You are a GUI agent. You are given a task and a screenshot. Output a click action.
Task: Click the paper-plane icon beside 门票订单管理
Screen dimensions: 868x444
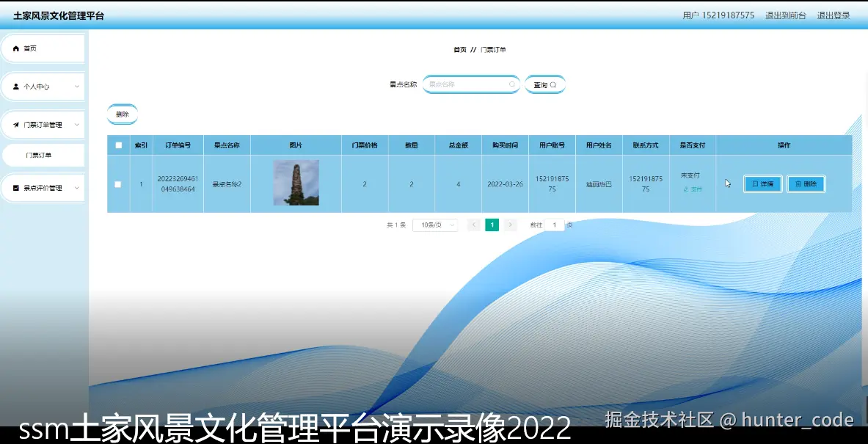[x=16, y=125]
